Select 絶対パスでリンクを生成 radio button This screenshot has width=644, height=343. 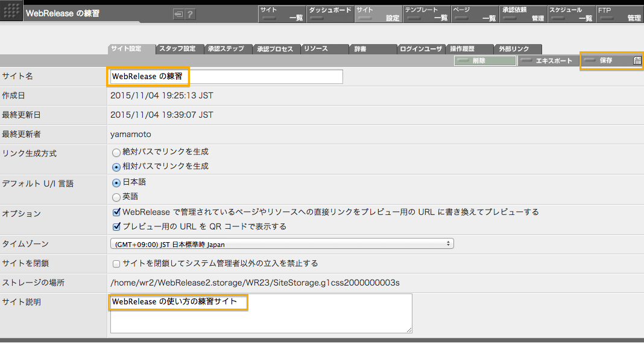[116, 153]
